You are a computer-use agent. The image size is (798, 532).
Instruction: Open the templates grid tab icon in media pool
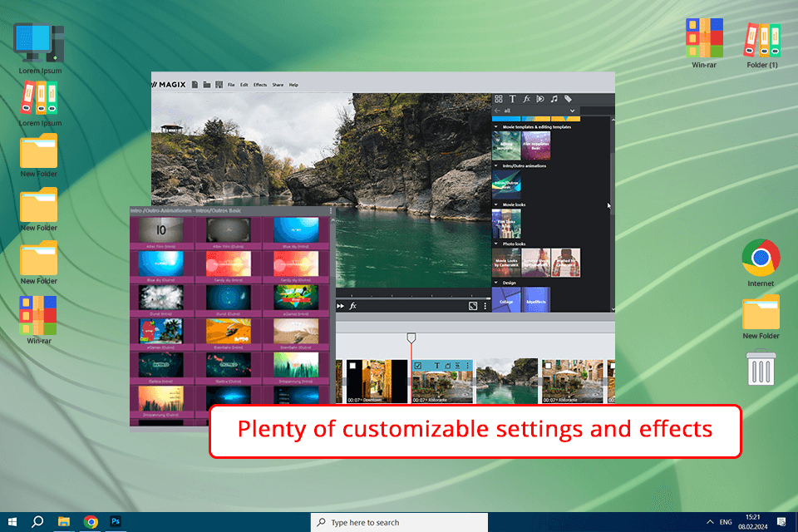point(499,99)
